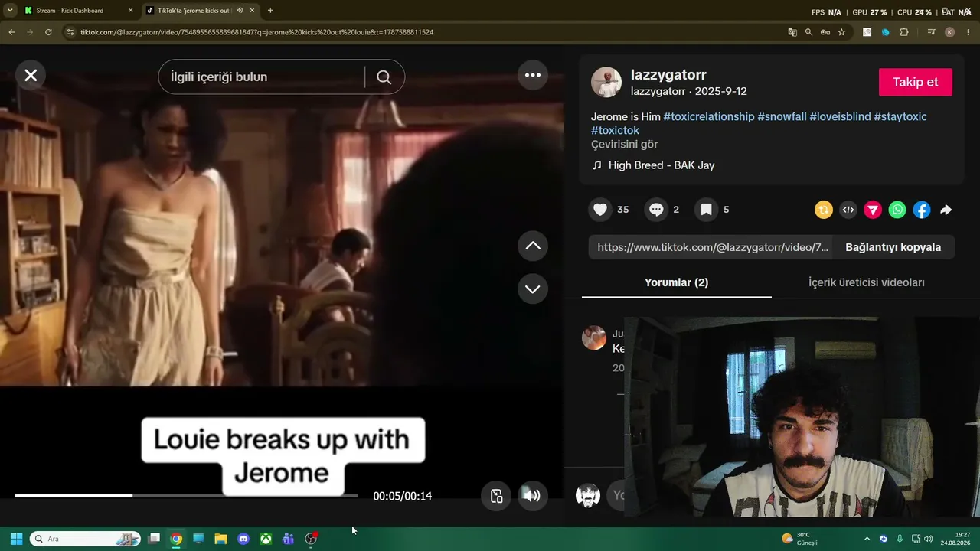Open the zoom magnifier in address bar

[808, 32]
